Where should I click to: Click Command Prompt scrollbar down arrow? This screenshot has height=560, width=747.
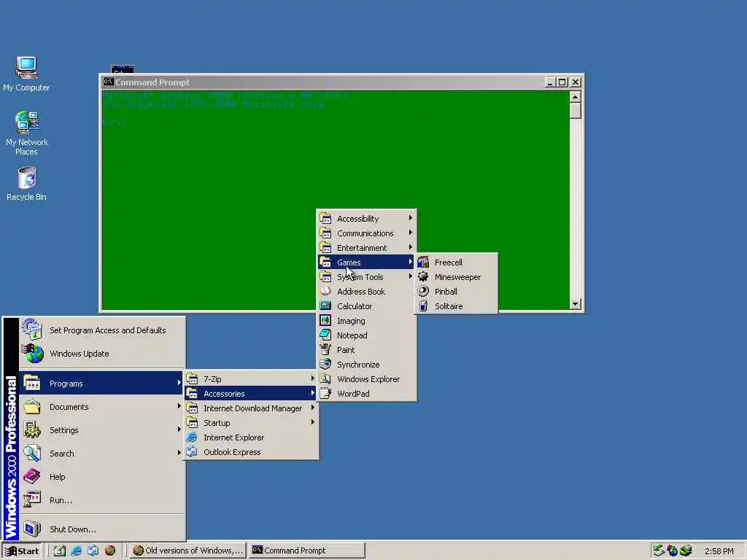pos(576,304)
